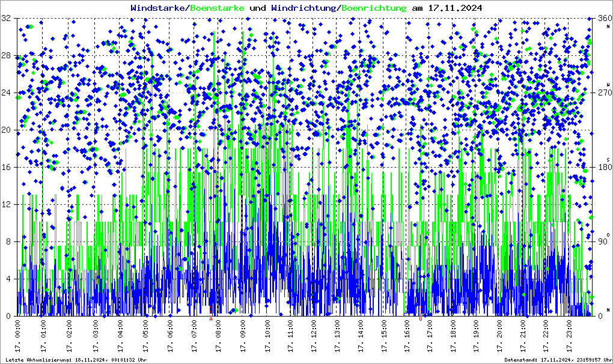This screenshot has height=364, width=613.
Task: Click the 17. 06:00 time axis label
Action: (170, 336)
